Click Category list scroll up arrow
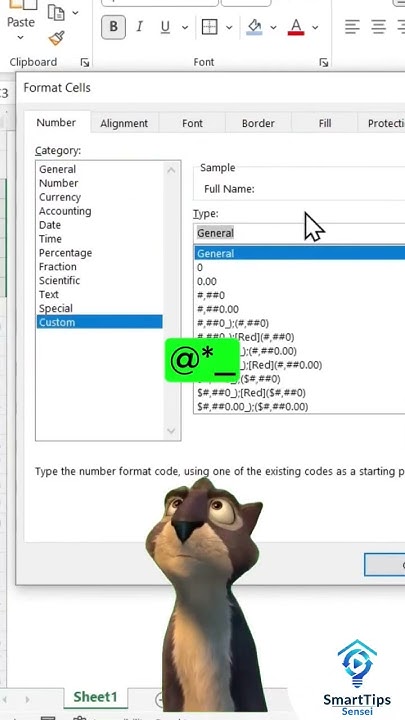 pos(171,170)
